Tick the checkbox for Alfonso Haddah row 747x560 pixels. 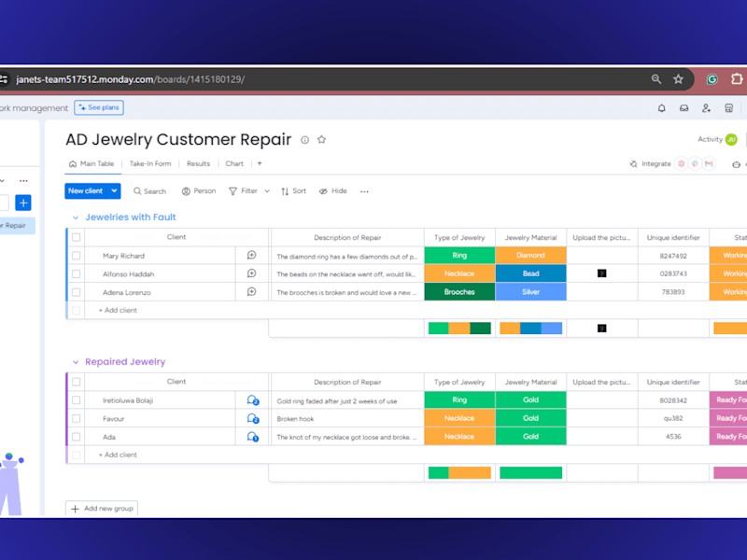click(77, 273)
